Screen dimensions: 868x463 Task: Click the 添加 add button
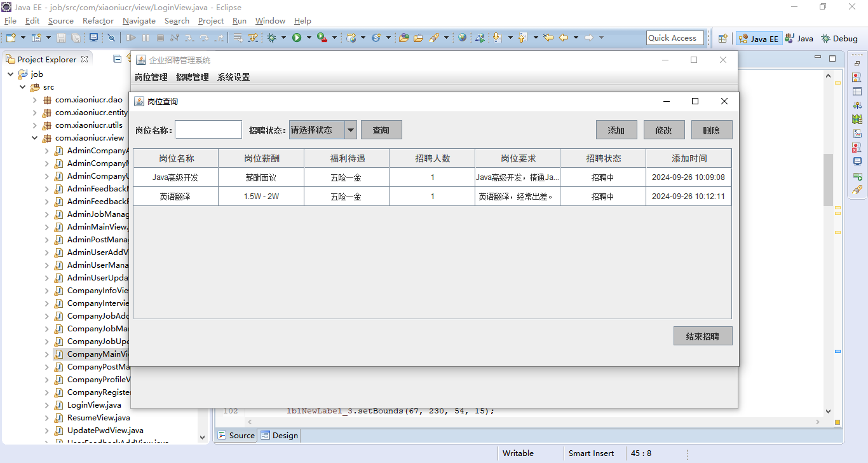(616, 130)
